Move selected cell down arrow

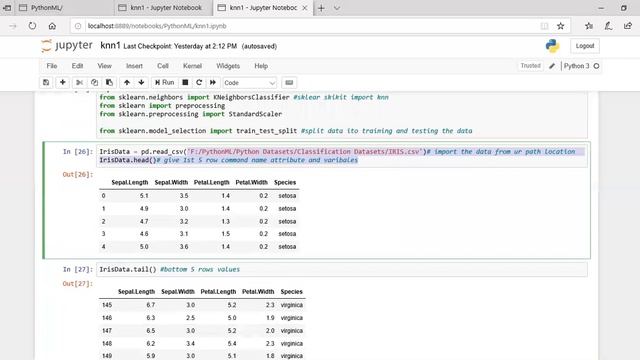click(x=141, y=82)
